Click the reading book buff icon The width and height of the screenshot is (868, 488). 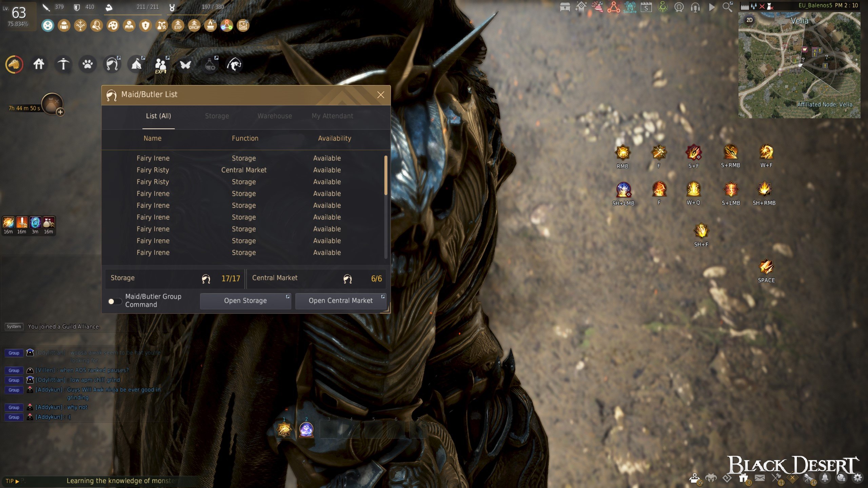[129, 25]
